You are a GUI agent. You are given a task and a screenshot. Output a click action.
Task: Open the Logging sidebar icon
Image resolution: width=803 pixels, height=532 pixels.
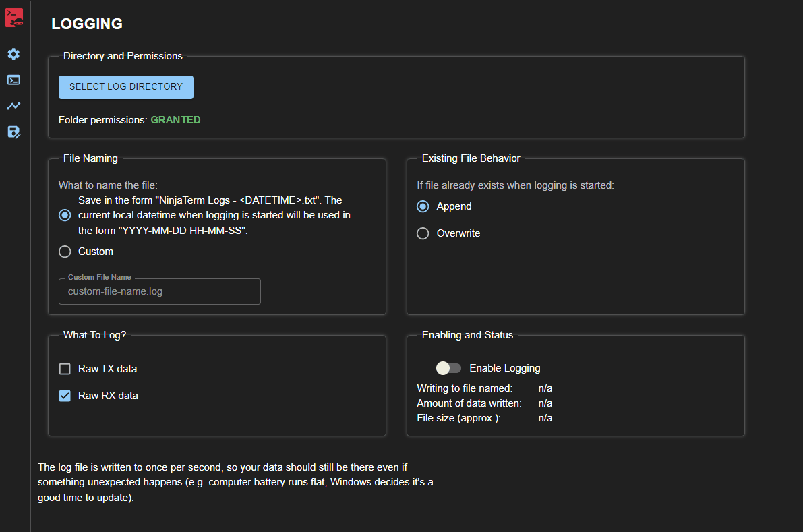click(x=13, y=132)
